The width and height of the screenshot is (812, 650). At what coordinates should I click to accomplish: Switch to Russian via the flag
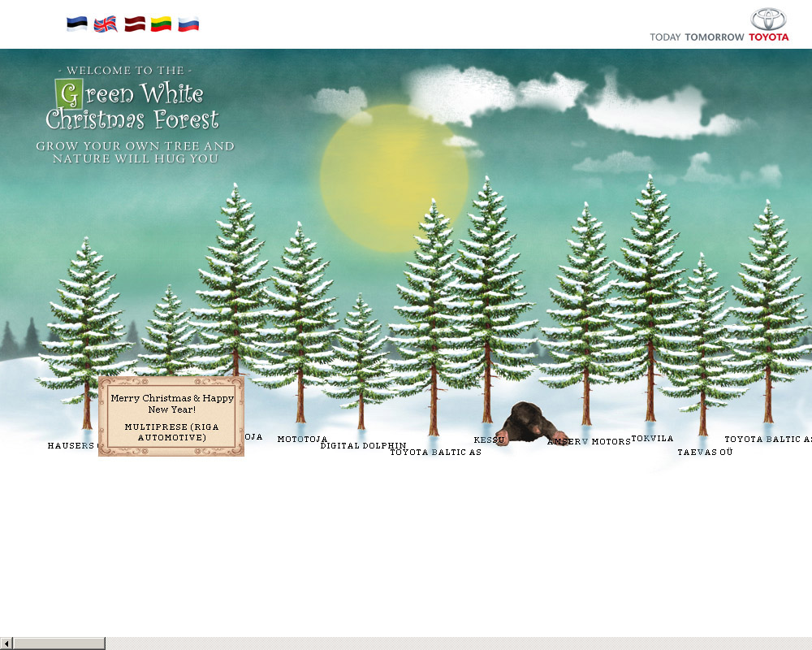tap(188, 24)
